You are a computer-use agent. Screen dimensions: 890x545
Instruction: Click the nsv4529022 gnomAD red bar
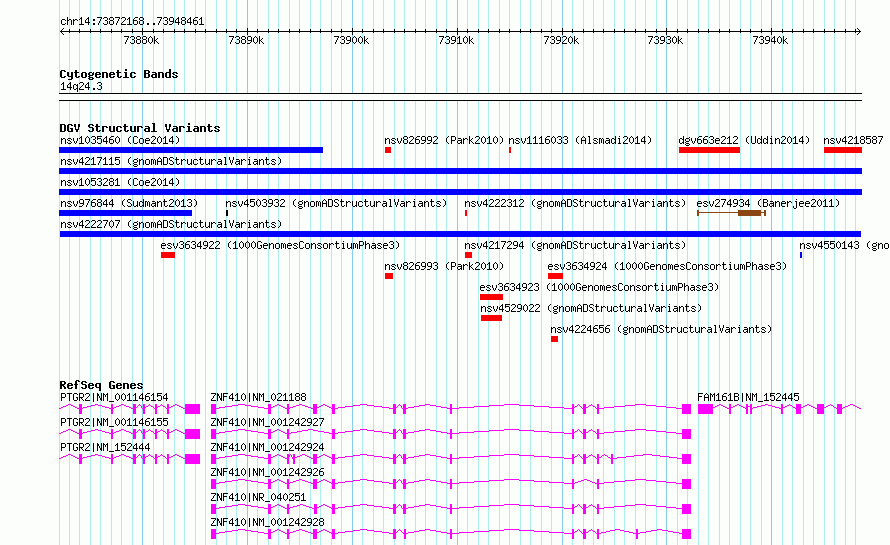tap(492, 318)
